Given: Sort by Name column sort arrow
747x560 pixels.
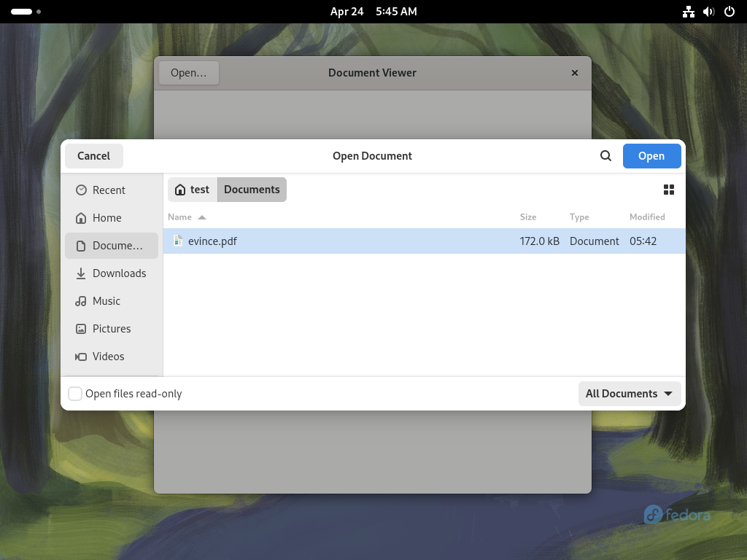Looking at the screenshot, I should (x=202, y=217).
